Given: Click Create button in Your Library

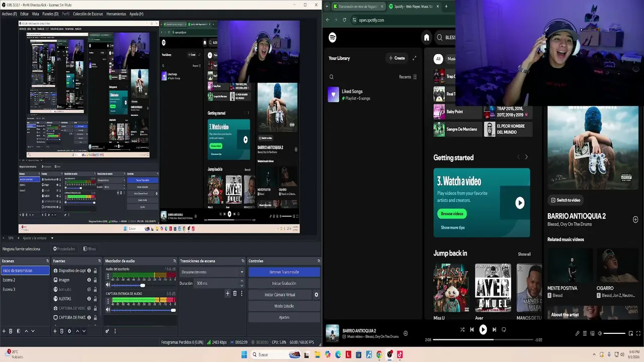Looking at the screenshot, I should point(397,58).
